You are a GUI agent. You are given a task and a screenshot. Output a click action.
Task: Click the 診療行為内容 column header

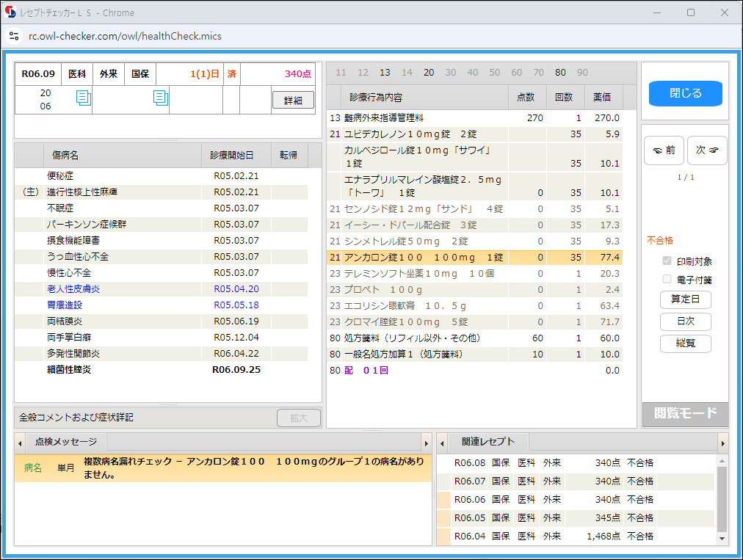(424, 97)
